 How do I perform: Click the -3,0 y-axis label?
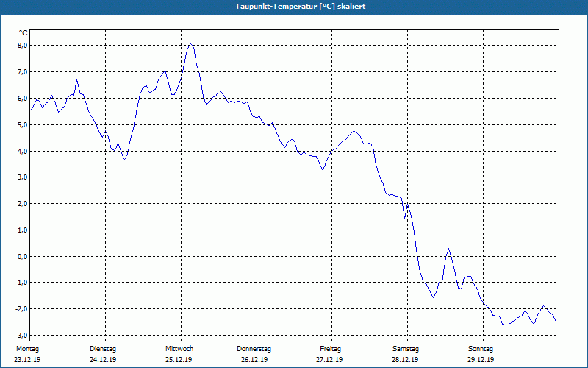pos(22,335)
